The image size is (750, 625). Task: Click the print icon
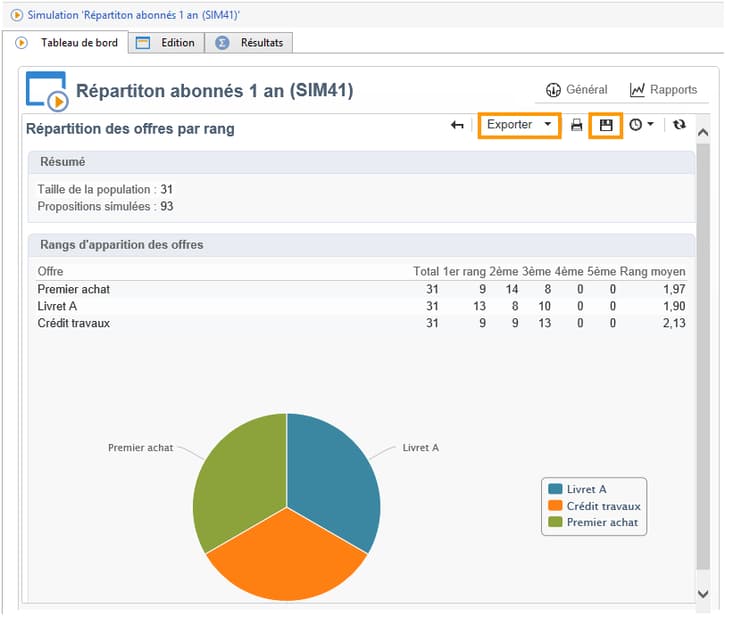(576, 125)
